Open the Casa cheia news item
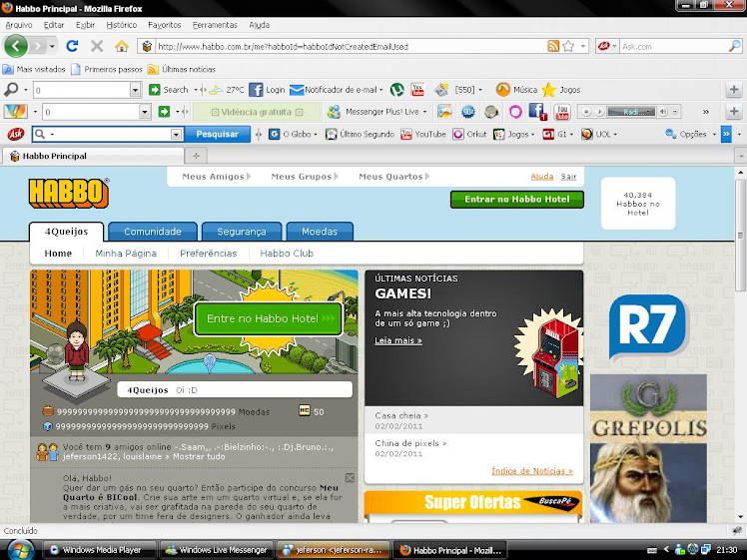 point(401,415)
